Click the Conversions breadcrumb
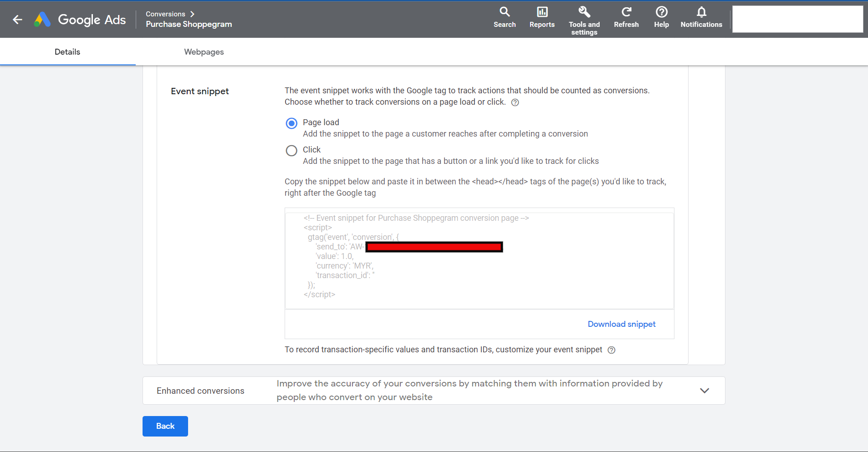The height and width of the screenshot is (452, 868). pyautogui.click(x=165, y=14)
